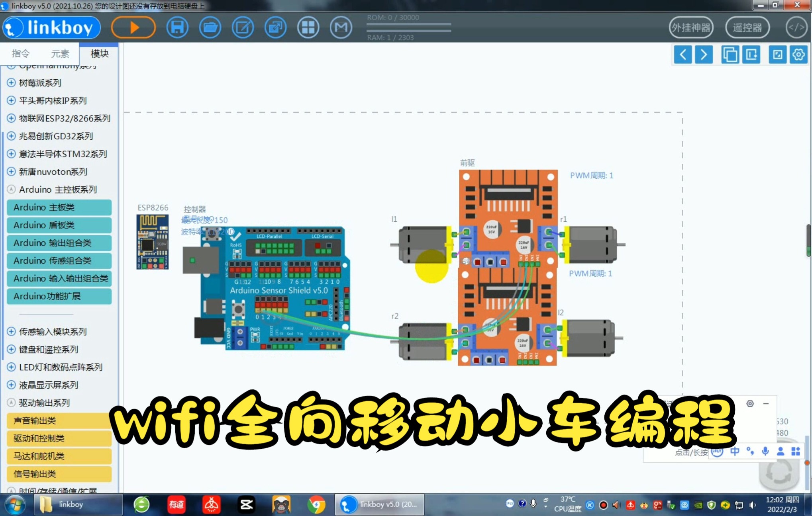The width and height of the screenshot is (812, 516).
Task: Click the left arrow undo icon
Action: click(683, 55)
